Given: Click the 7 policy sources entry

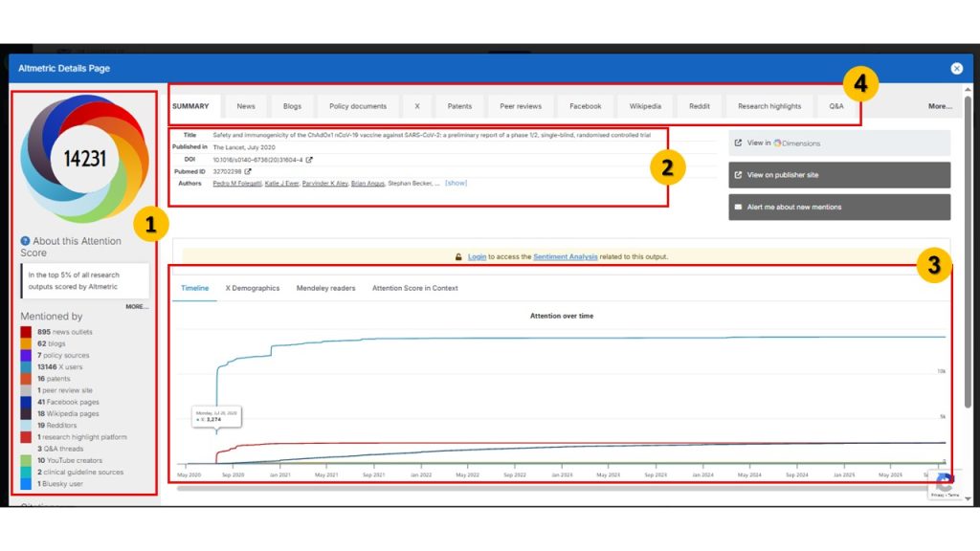Looking at the screenshot, I should tap(63, 356).
